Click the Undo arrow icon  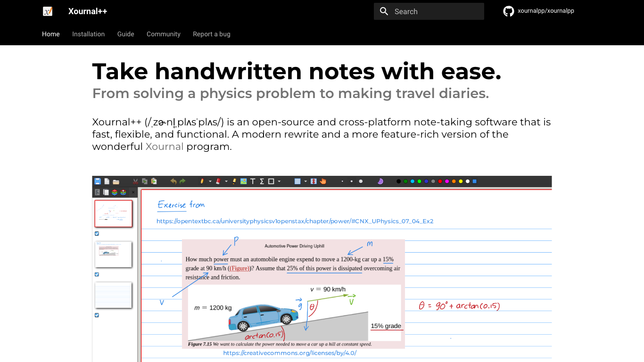173,181
